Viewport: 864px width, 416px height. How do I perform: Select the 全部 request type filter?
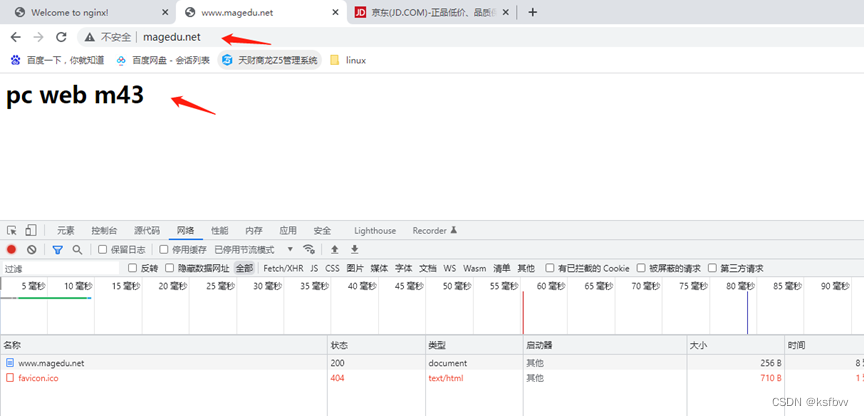(x=244, y=268)
